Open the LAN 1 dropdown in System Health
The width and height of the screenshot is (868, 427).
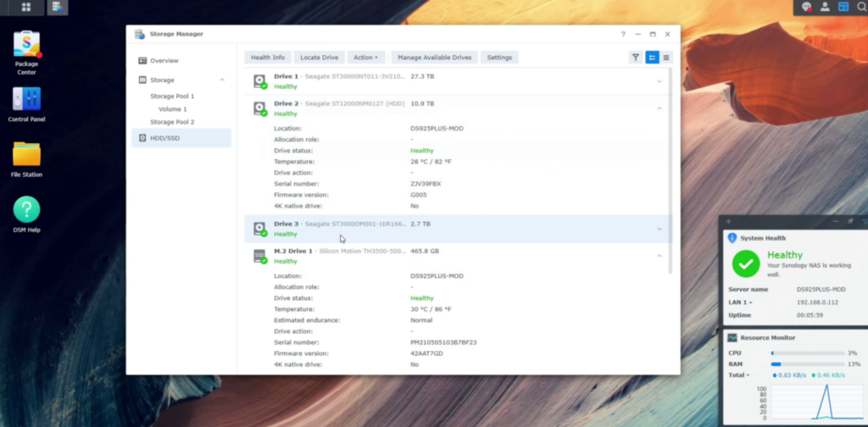coord(740,302)
